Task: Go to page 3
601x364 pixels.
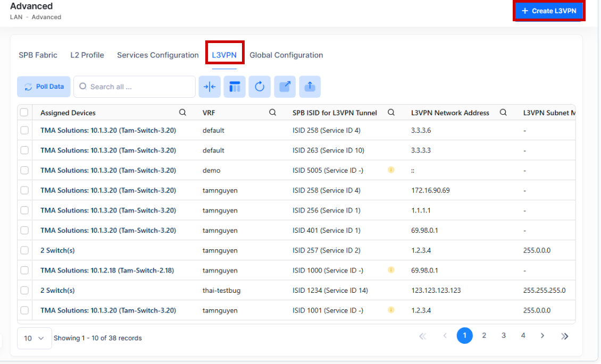Action: click(504, 336)
